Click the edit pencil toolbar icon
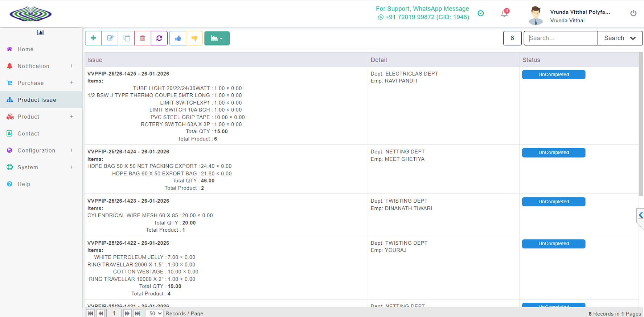Image resolution: width=644 pixels, height=317 pixels. point(110,38)
